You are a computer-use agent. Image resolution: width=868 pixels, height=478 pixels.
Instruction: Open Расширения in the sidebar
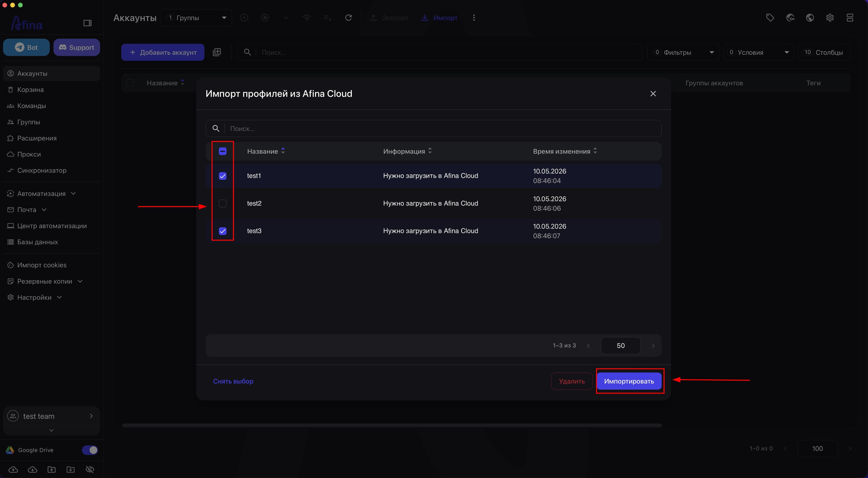coord(52,138)
